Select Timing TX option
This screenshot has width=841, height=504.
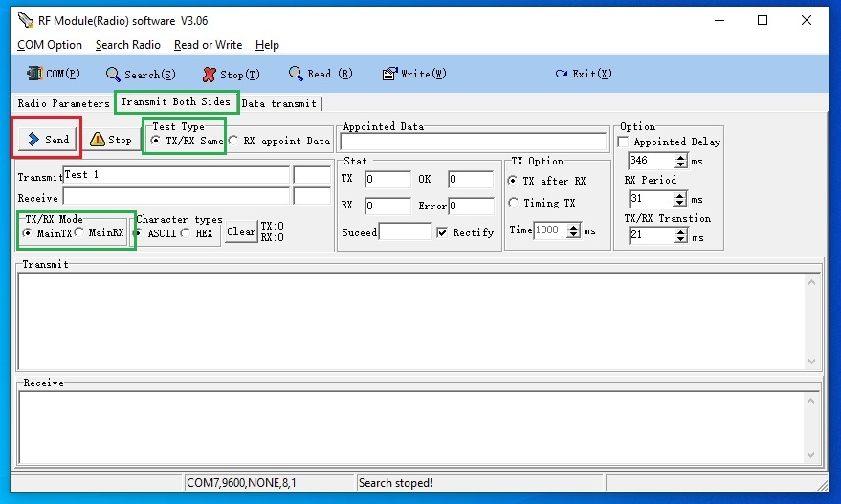(542, 203)
